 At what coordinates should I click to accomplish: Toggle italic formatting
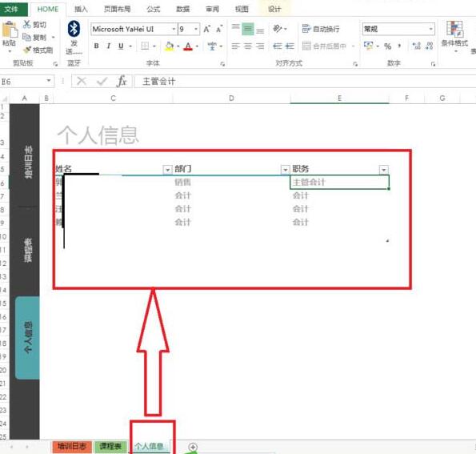coord(108,46)
